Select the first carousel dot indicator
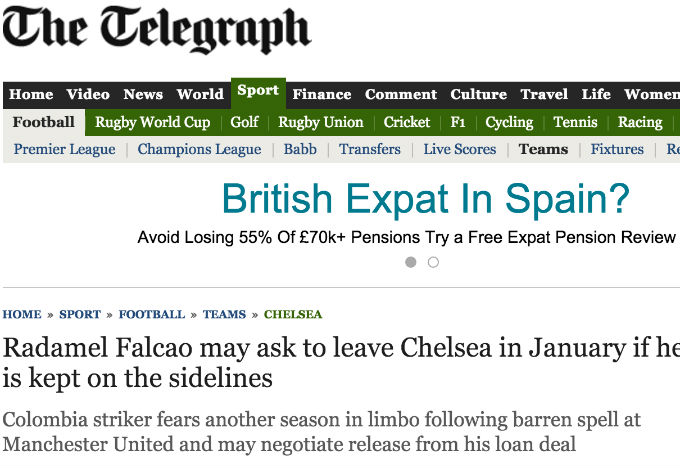Screen dimensions: 680x468 pyautogui.click(x=411, y=262)
